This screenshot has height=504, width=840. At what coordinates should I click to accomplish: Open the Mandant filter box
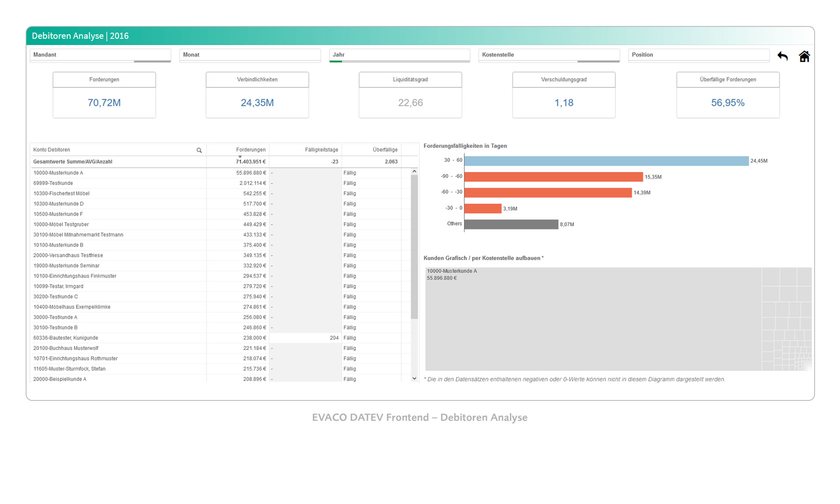(x=100, y=55)
